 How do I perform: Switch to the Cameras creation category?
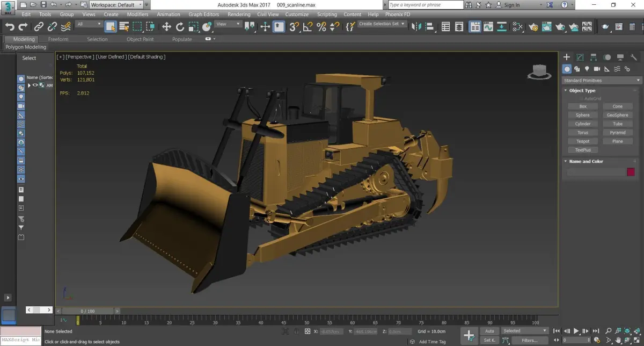[597, 69]
